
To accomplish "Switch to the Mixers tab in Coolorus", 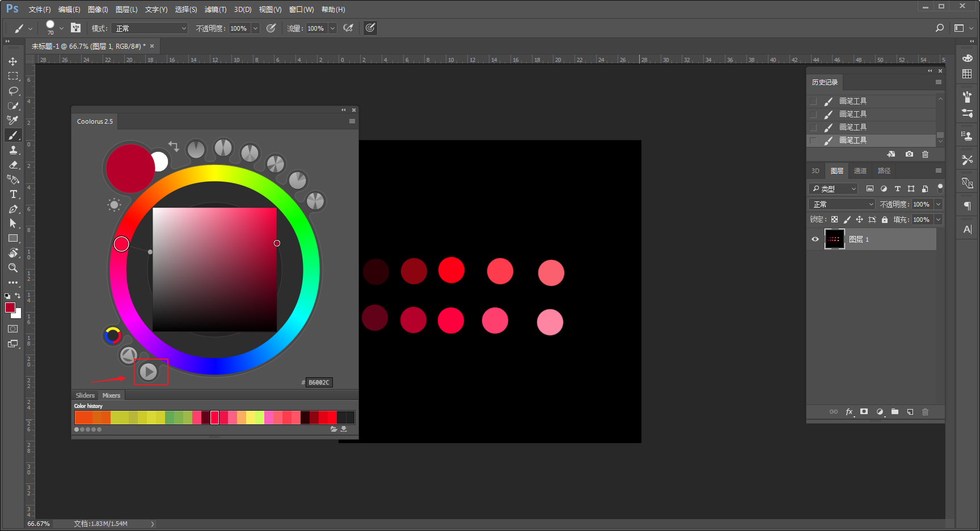I will pyautogui.click(x=111, y=395).
